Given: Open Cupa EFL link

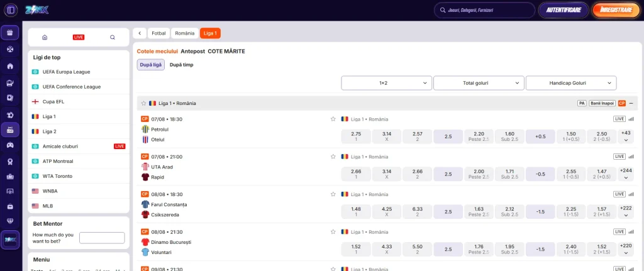Looking at the screenshot, I should tap(79, 101).
